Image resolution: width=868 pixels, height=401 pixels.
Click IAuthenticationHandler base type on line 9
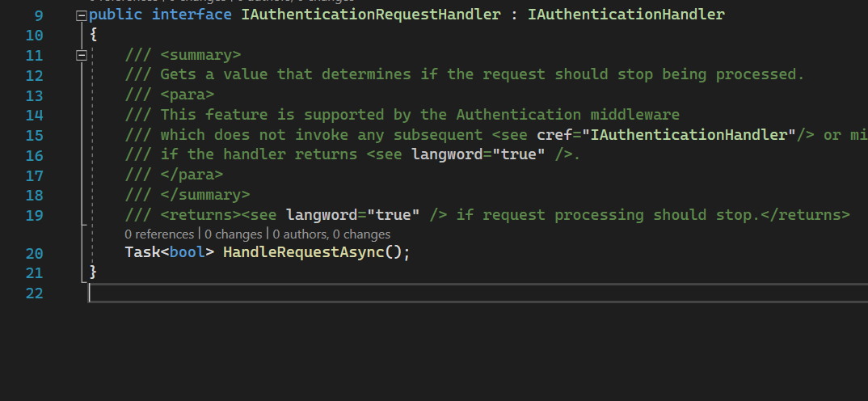(x=626, y=15)
